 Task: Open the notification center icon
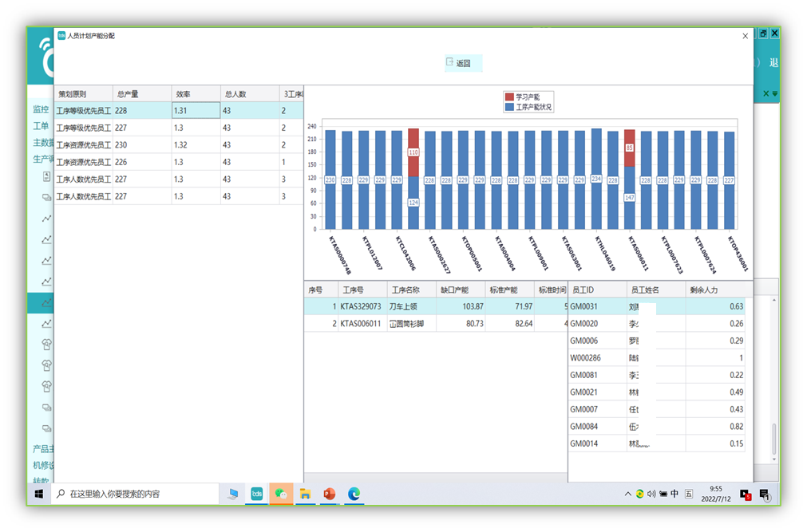(764, 494)
